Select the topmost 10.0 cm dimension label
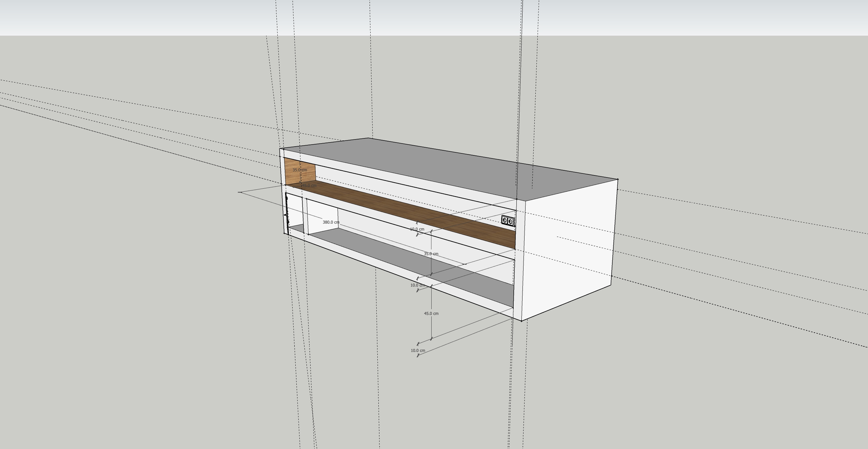 click(x=417, y=229)
